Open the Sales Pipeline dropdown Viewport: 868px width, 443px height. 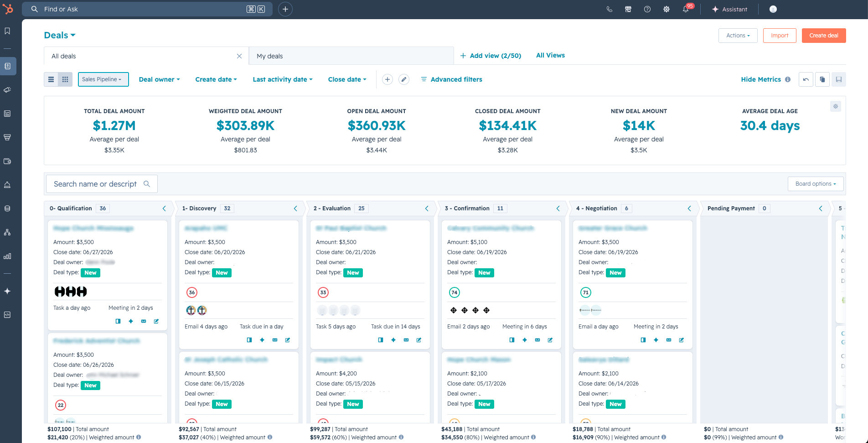pyautogui.click(x=103, y=79)
